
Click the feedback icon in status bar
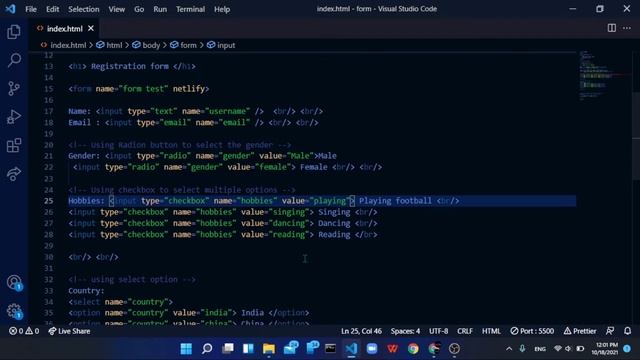tap(610, 331)
